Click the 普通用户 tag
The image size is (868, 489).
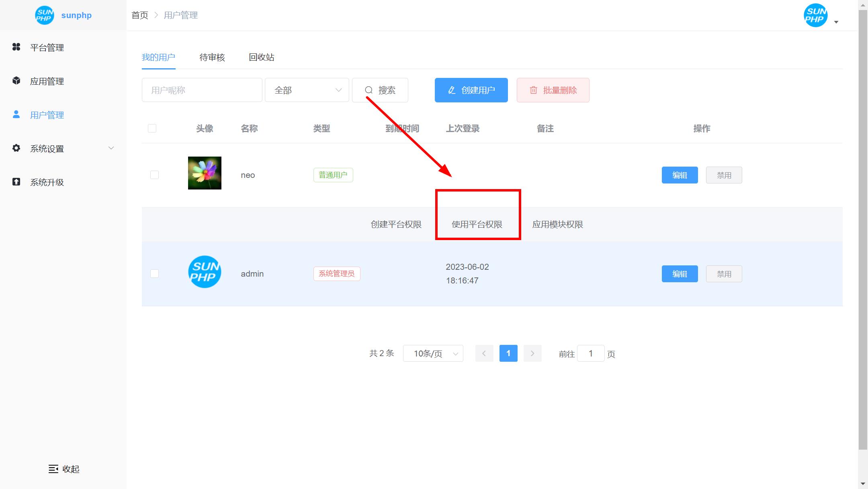point(333,175)
